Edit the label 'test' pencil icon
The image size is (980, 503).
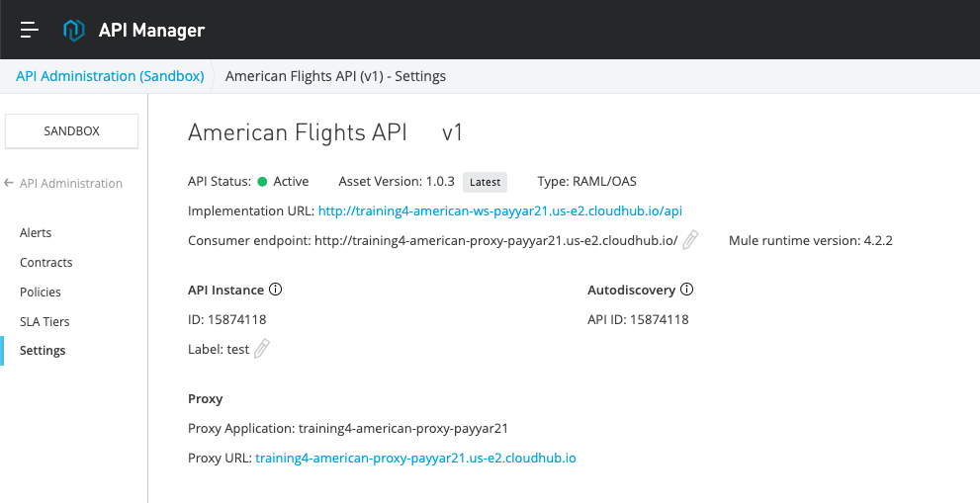pos(262,349)
